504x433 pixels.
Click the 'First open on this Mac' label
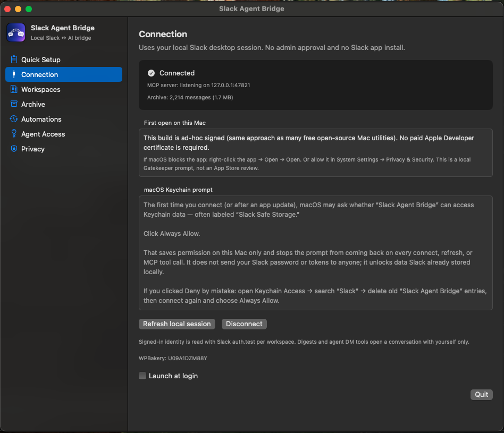coord(175,123)
